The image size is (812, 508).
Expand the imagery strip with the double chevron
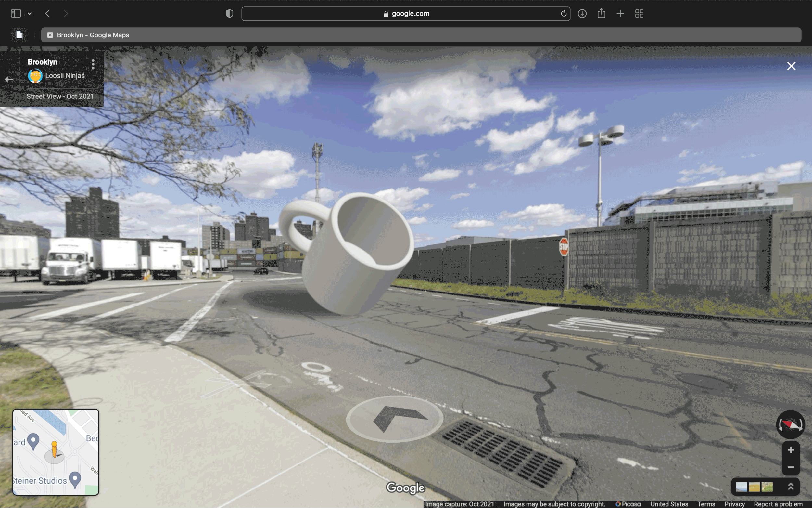click(x=791, y=487)
